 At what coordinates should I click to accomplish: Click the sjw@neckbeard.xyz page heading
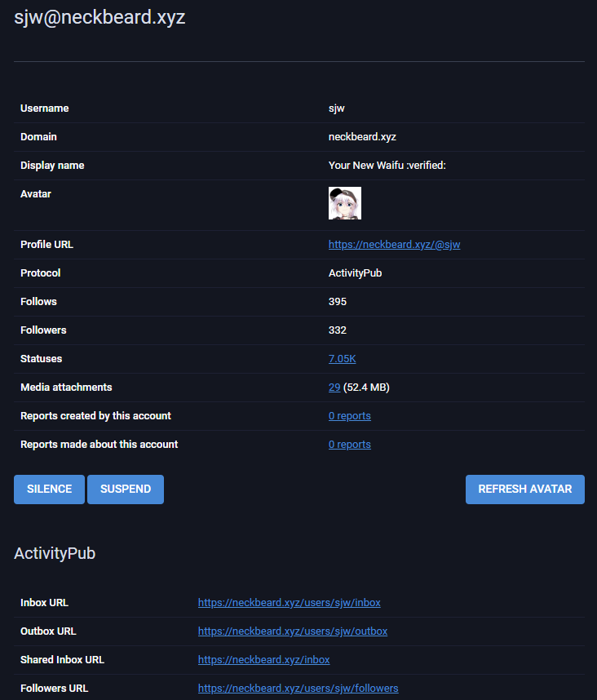(x=99, y=17)
